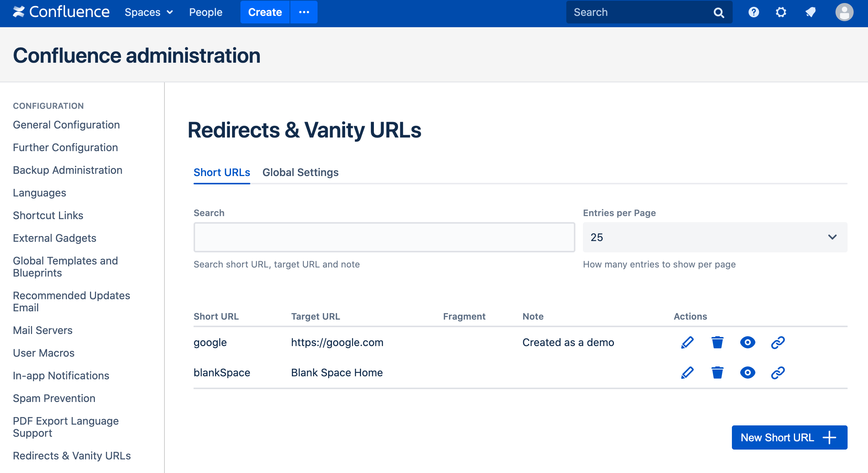
Task: Click the search magnifier icon
Action: click(x=719, y=12)
